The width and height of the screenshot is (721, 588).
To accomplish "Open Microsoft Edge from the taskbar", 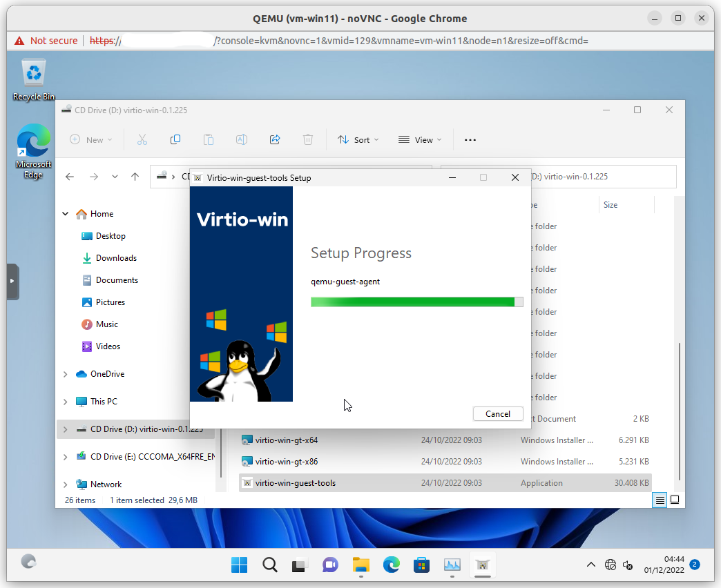I will (x=392, y=565).
